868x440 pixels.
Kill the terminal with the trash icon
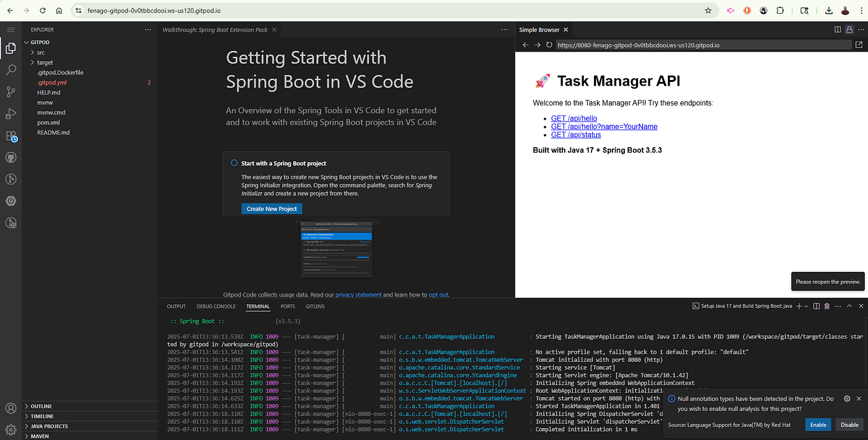point(826,306)
